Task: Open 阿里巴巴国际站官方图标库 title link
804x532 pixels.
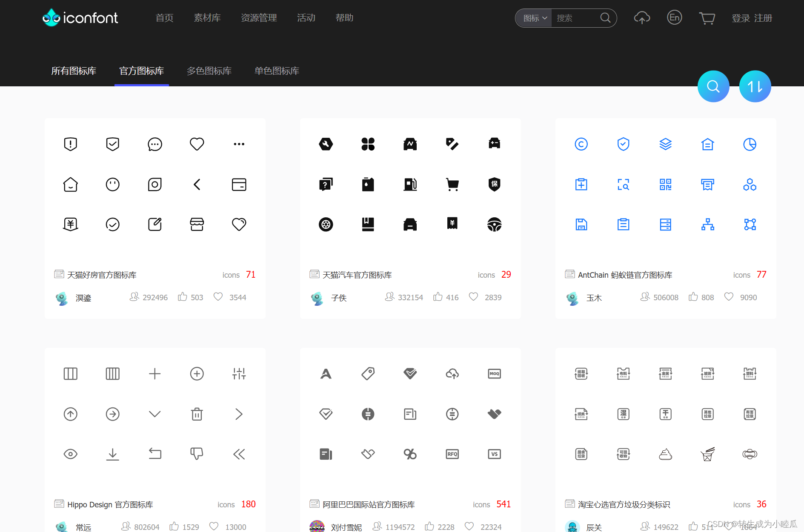Action: click(x=369, y=504)
